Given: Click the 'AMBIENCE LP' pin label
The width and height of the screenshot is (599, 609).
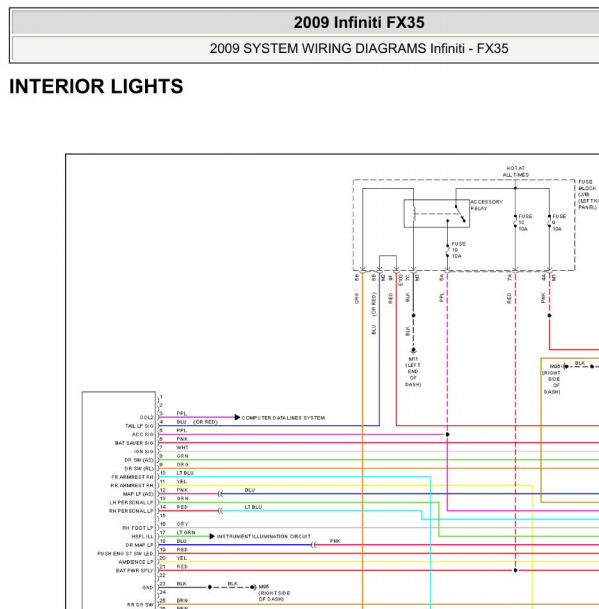Looking at the screenshot, I should pyautogui.click(x=136, y=562).
